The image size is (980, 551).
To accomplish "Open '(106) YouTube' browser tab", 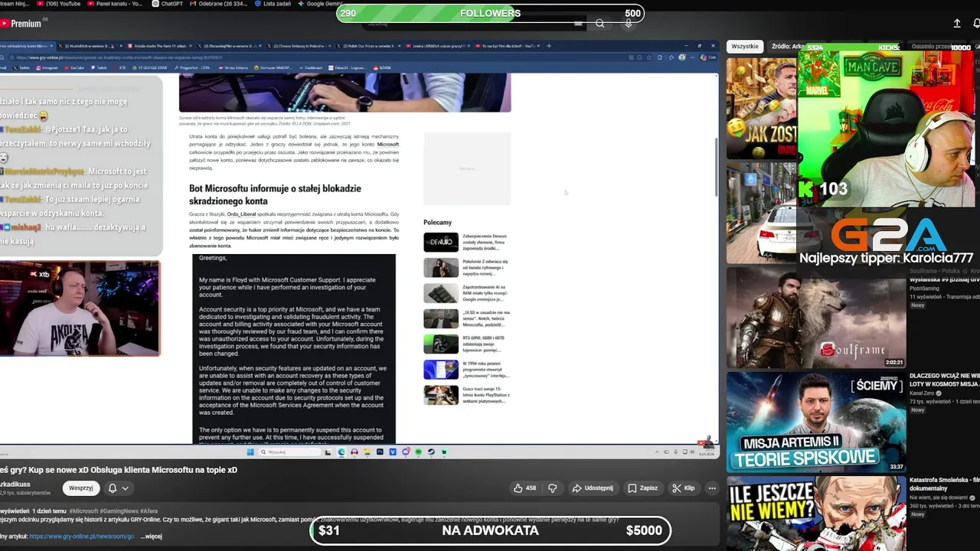I will (60, 4).
